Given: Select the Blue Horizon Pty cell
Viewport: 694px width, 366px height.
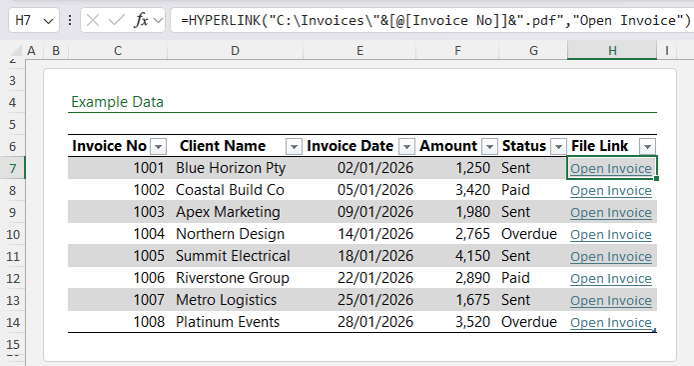Looking at the screenshot, I should (x=235, y=168).
